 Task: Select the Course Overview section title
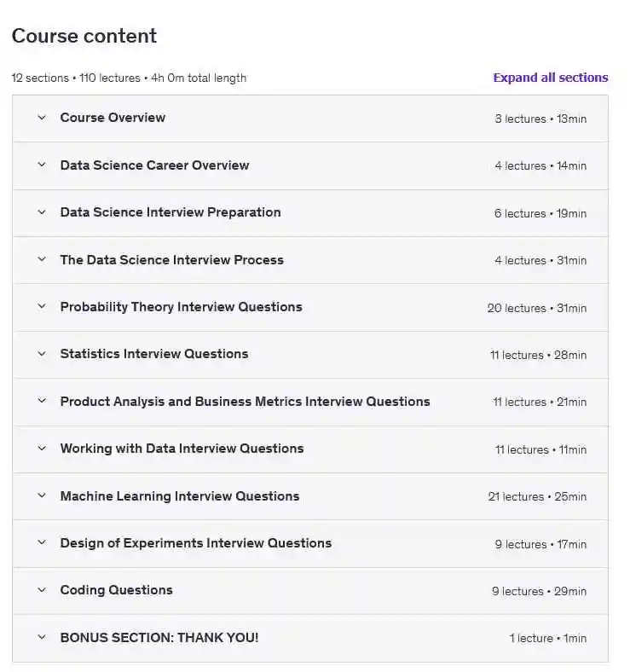tap(113, 118)
